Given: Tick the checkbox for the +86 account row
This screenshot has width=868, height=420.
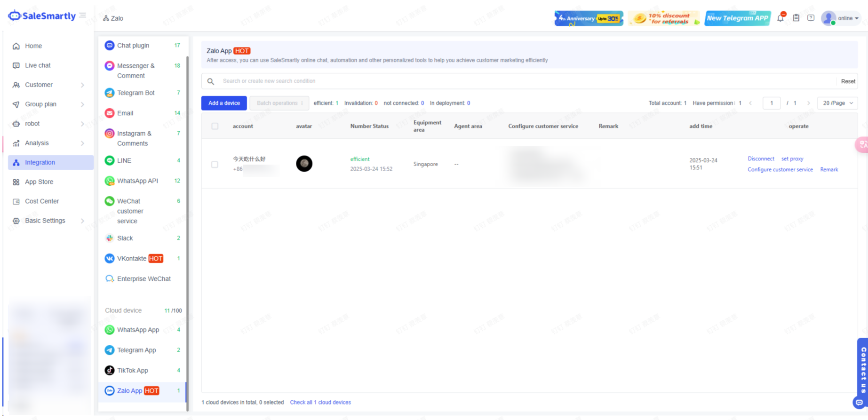Looking at the screenshot, I should tap(215, 165).
